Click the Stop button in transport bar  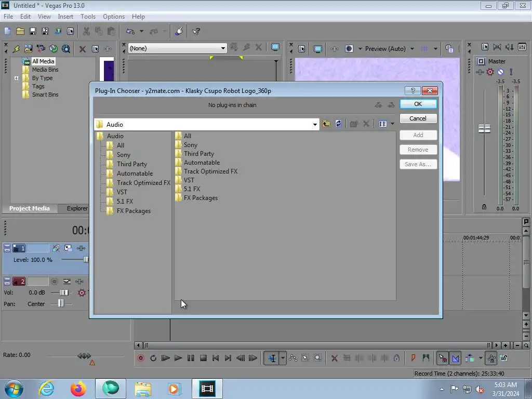pyautogui.click(x=203, y=358)
